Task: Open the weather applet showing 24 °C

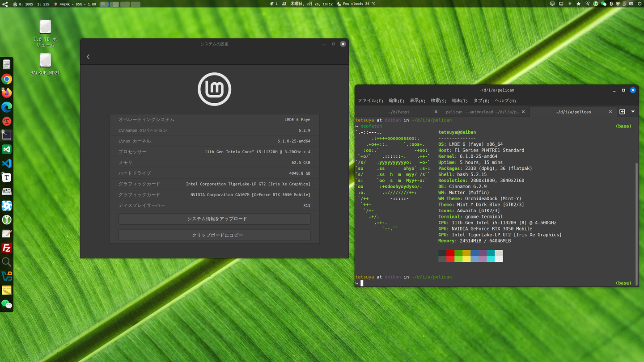Action: pyautogui.click(x=356, y=4)
